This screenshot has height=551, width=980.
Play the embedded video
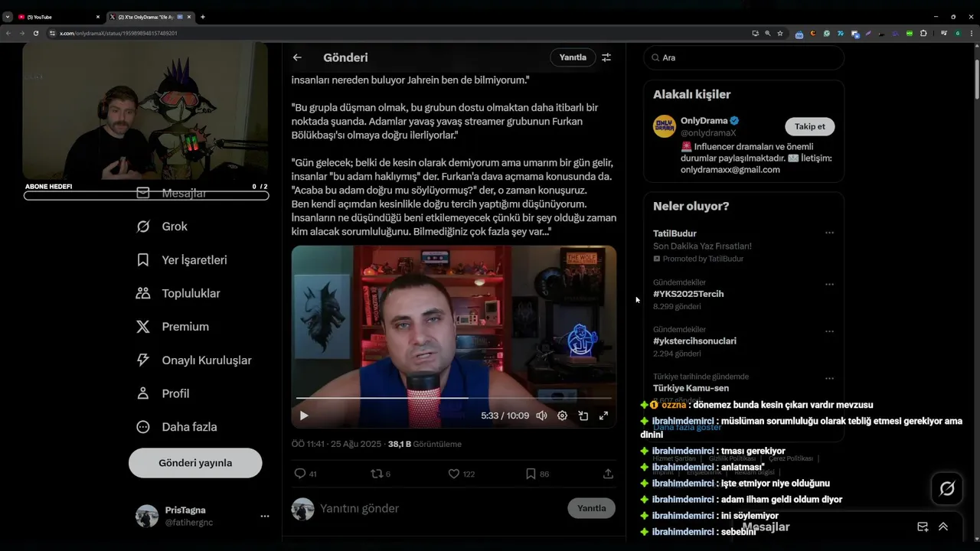304,416
